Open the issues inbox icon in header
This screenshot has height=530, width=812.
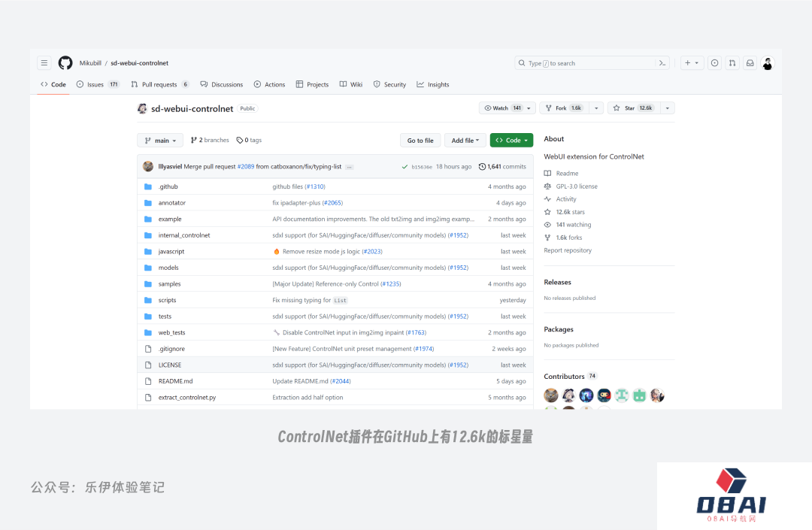tap(715, 63)
